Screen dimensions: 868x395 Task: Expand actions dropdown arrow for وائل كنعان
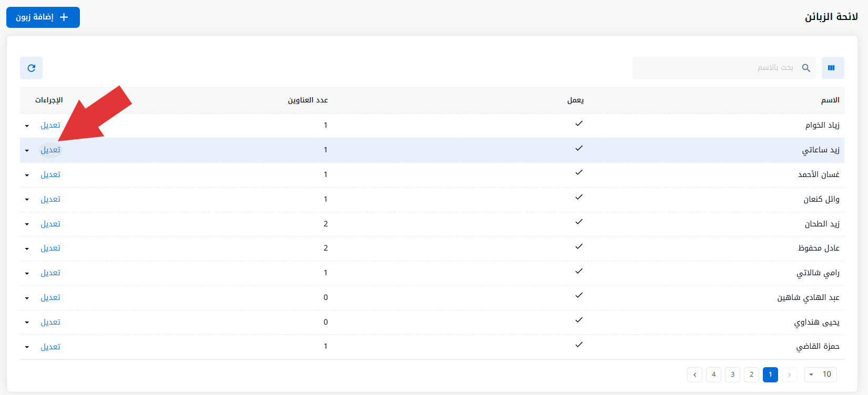(27, 200)
